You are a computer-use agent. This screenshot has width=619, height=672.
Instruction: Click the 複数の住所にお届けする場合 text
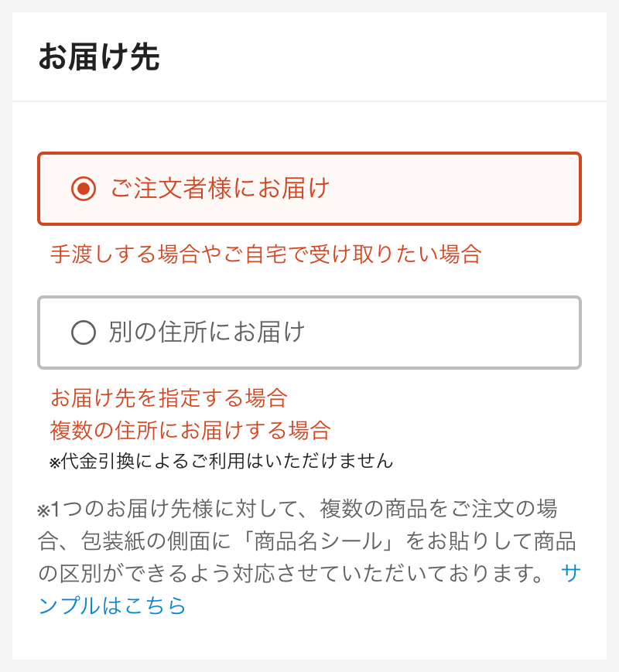pos(190,429)
